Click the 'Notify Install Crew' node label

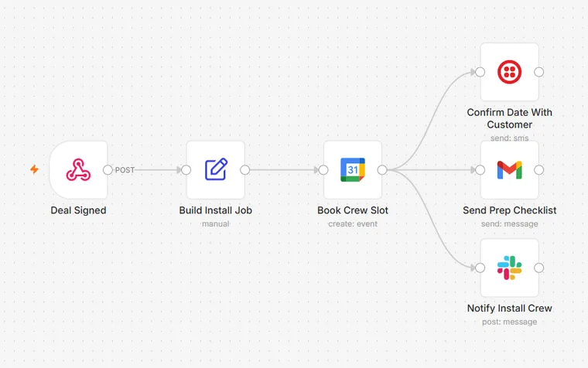[510, 308]
